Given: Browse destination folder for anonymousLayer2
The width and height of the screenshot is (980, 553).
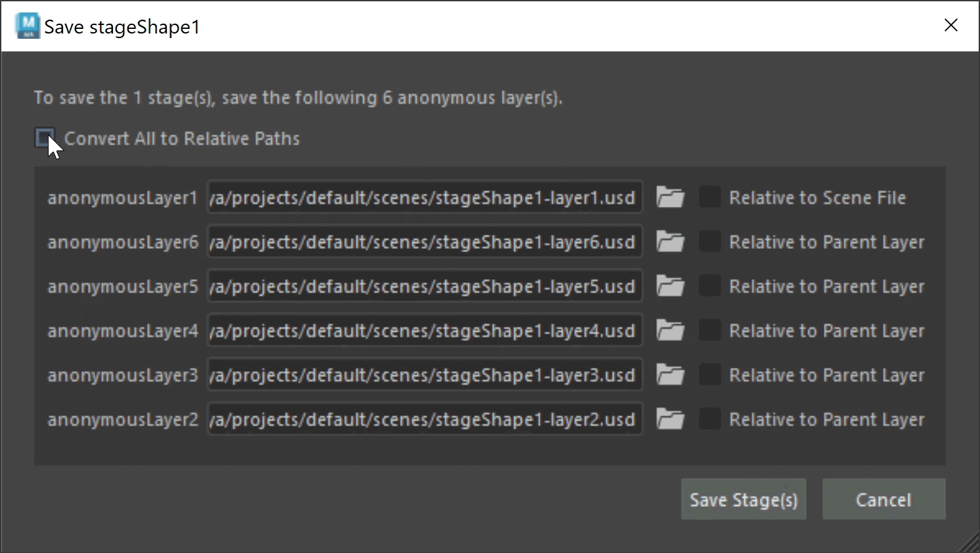Looking at the screenshot, I should click(670, 419).
